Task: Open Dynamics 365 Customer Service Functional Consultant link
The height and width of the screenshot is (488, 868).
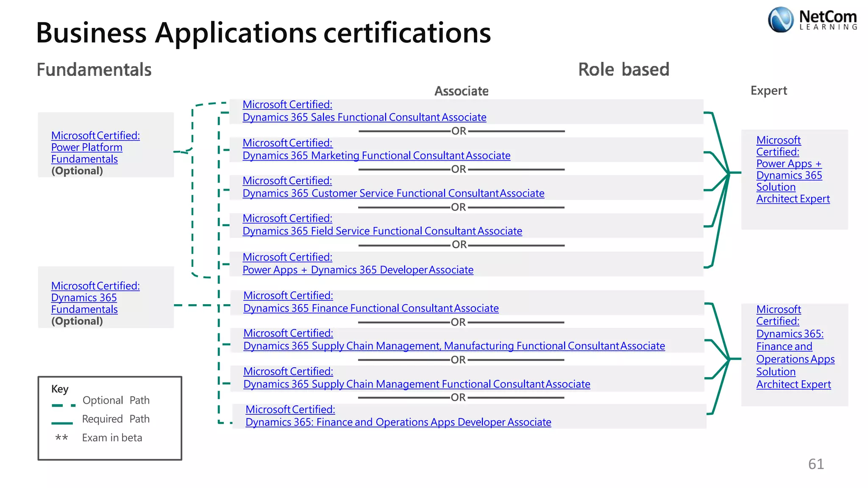Action: click(x=393, y=187)
